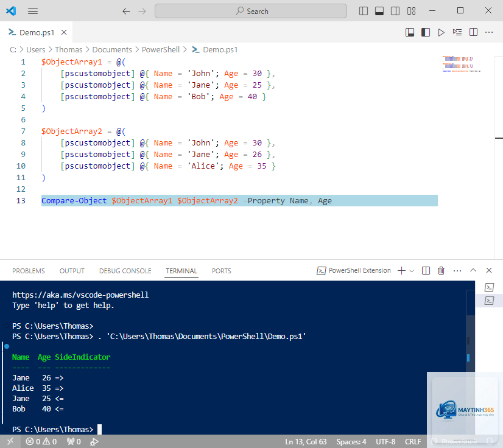Open the Demo.ps1 breadcrumb
This screenshot has height=448, width=503.
[x=215, y=50]
